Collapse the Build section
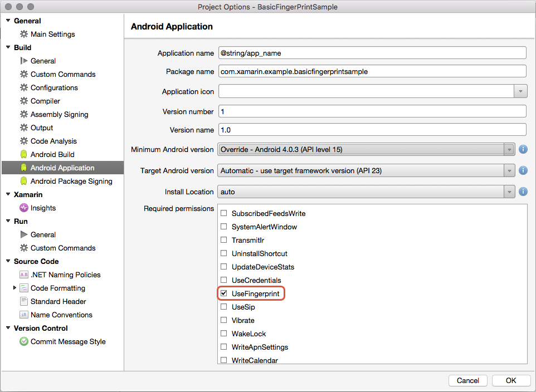The image size is (536, 392). point(8,47)
